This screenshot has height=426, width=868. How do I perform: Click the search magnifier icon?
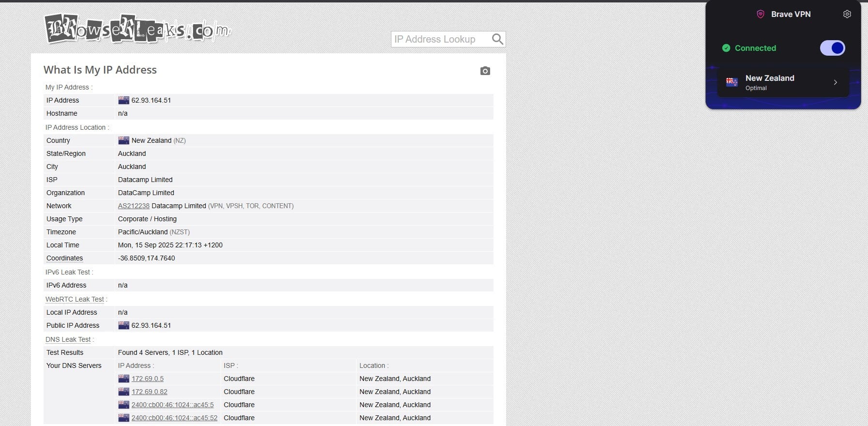tap(497, 39)
